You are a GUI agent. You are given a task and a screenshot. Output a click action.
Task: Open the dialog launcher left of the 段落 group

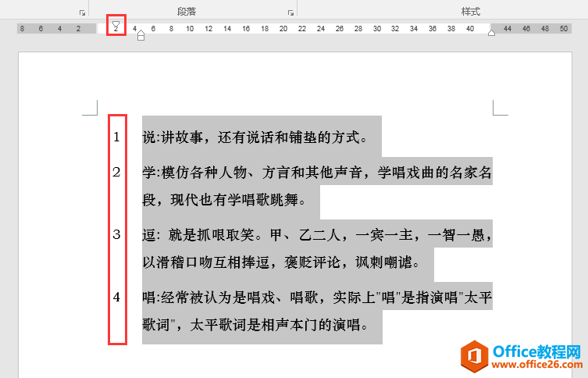click(x=83, y=12)
